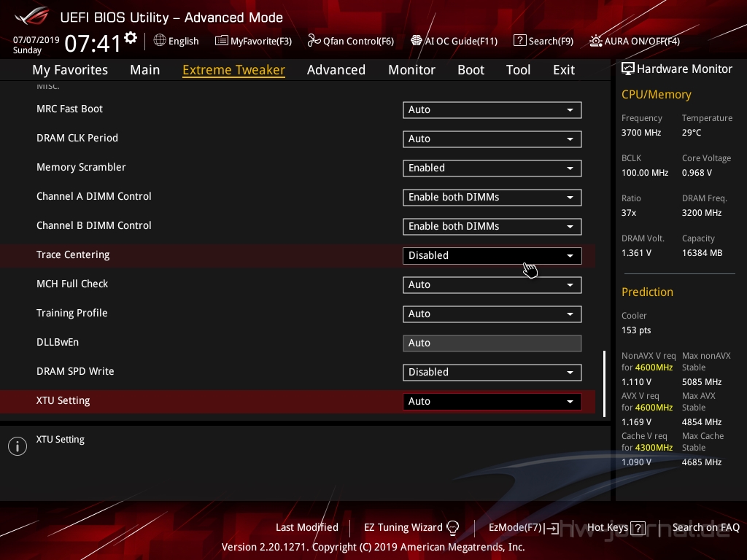The width and height of the screenshot is (747, 560).
Task: Click the info icon beside XTU Setting help
Action: (x=18, y=446)
